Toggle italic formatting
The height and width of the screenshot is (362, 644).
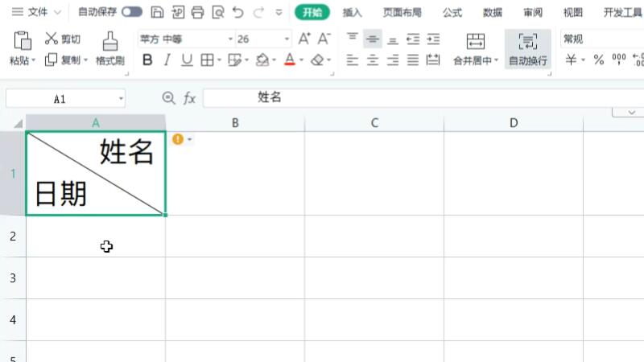(167, 60)
